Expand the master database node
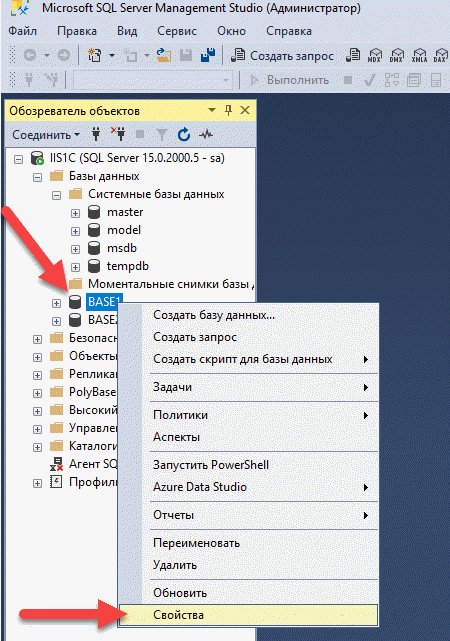This screenshot has width=450, height=641. tap(75, 213)
